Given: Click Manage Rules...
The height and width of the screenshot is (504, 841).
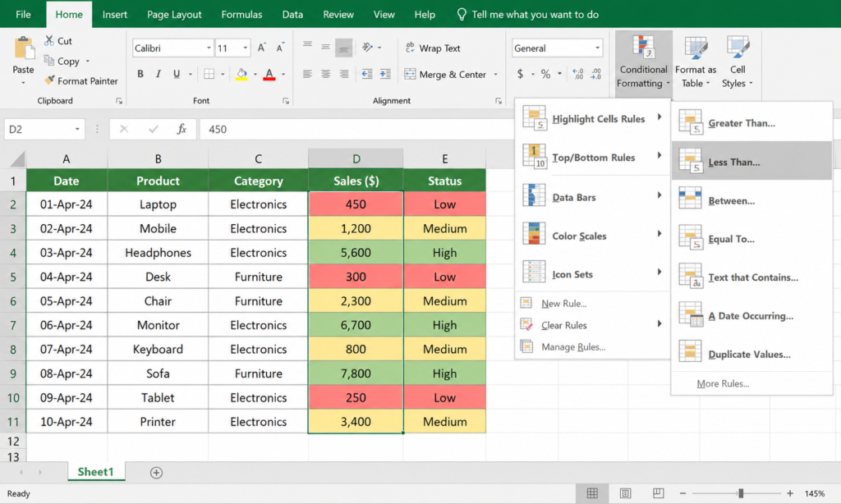Looking at the screenshot, I should (x=572, y=347).
